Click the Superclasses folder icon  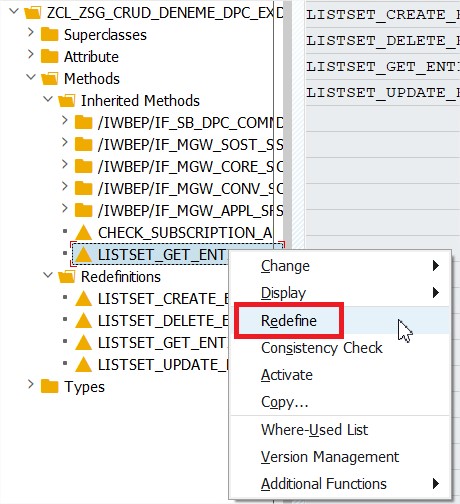tap(49, 35)
